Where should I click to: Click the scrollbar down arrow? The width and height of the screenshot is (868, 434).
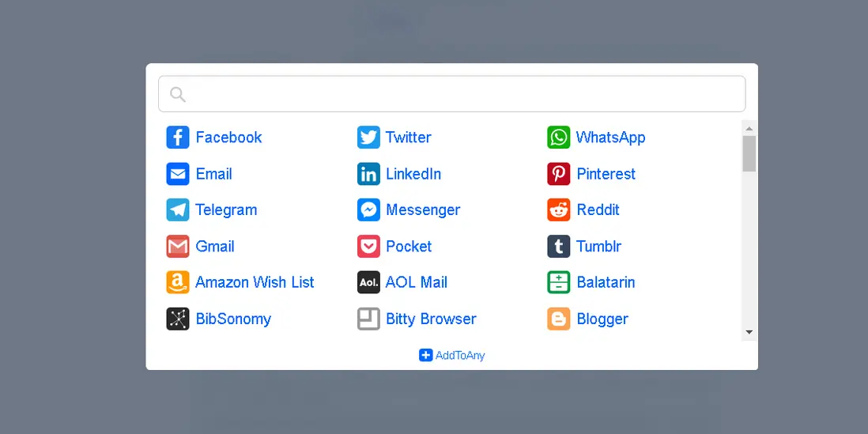[749, 332]
